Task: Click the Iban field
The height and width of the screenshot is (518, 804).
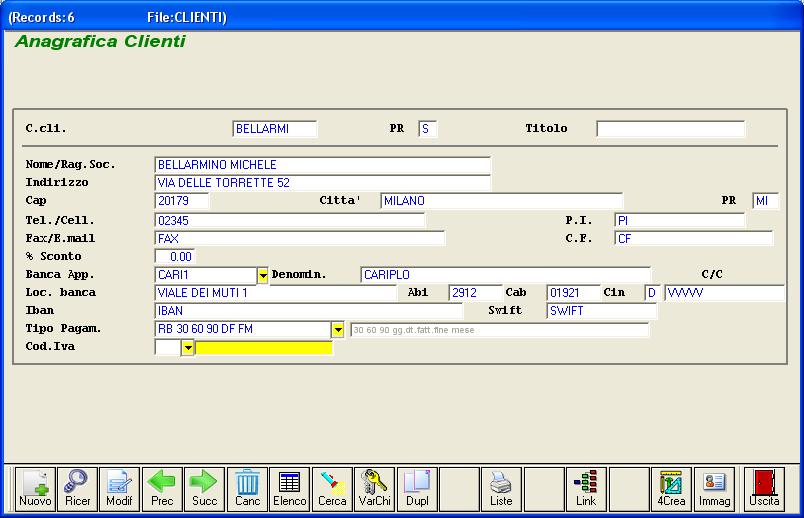Action: tap(308, 311)
